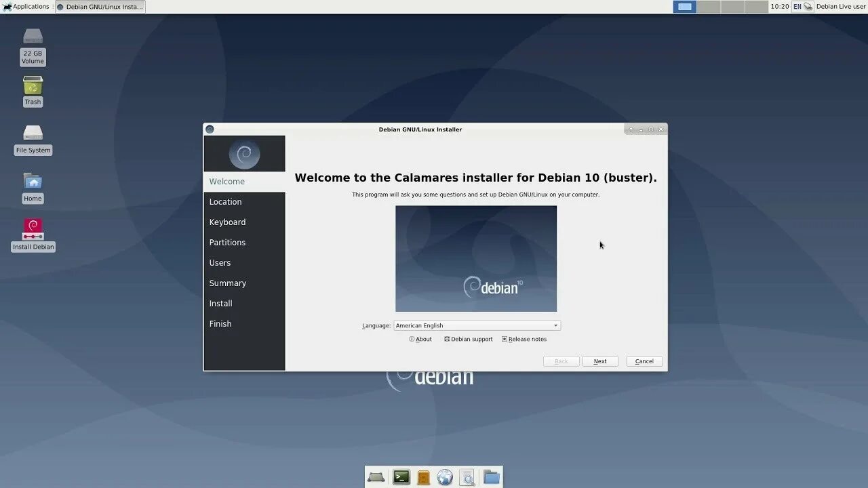Image resolution: width=868 pixels, height=488 pixels.
Task: Select the Install step in the sidebar
Action: click(x=244, y=304)
